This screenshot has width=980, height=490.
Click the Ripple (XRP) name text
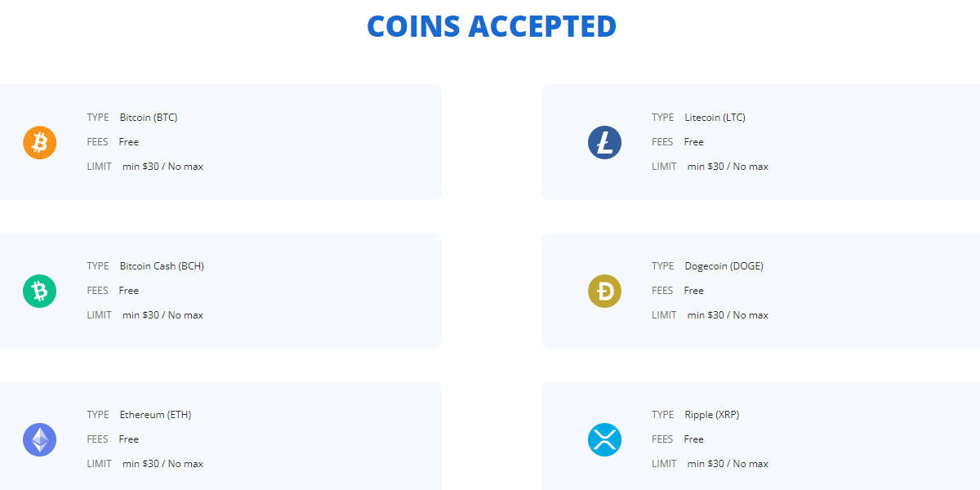point(711,415)
